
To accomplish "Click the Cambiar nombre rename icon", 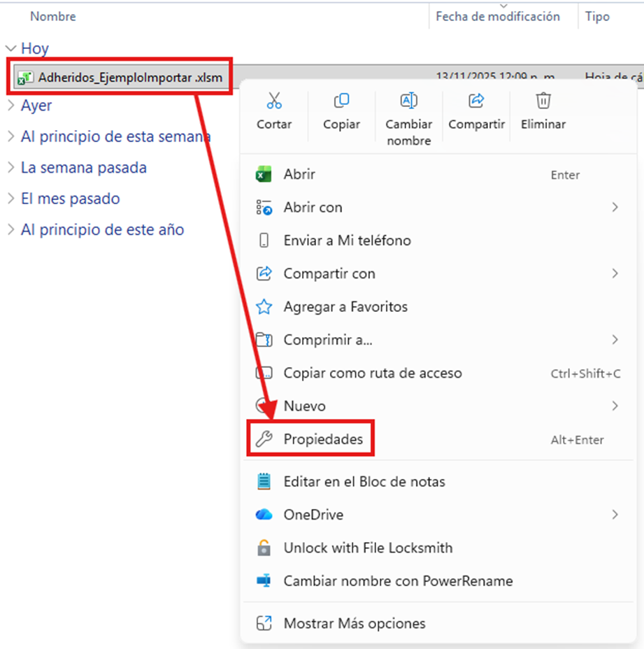I will pyautogui.click(x=409, y=101).
